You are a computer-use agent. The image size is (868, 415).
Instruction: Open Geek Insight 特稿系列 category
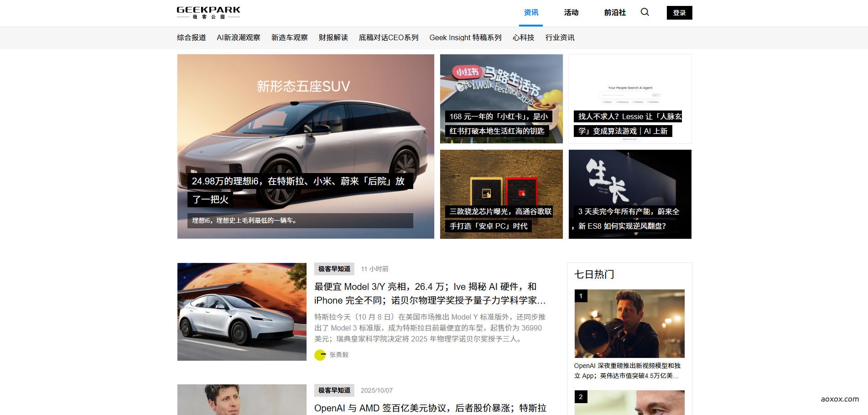coord(465,37)
